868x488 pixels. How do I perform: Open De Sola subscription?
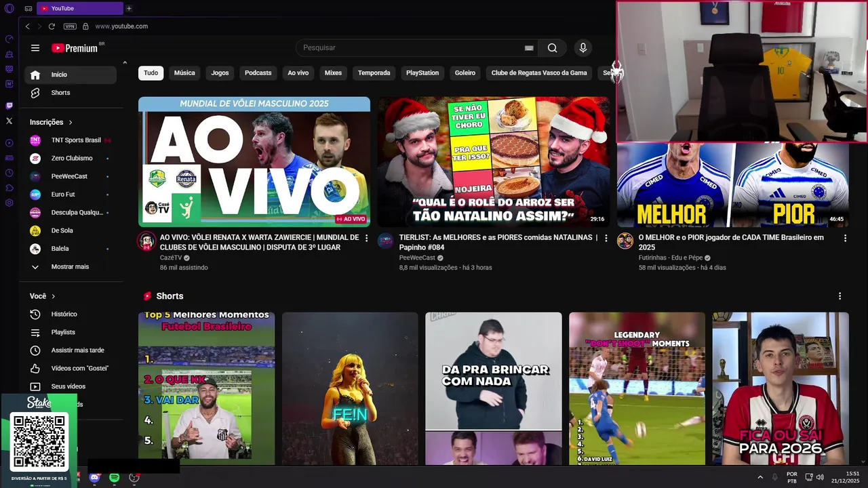click(71, 230)
